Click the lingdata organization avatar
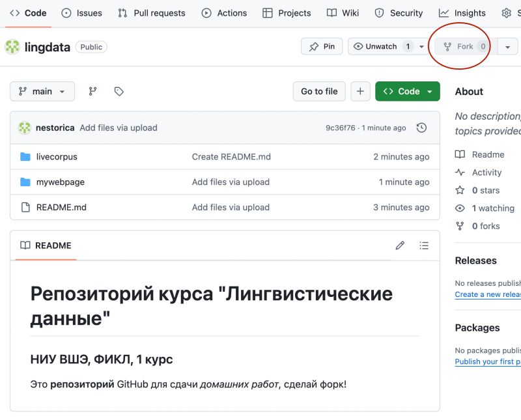The height and width of the screenshot is (420, 521). pos(12,46)
